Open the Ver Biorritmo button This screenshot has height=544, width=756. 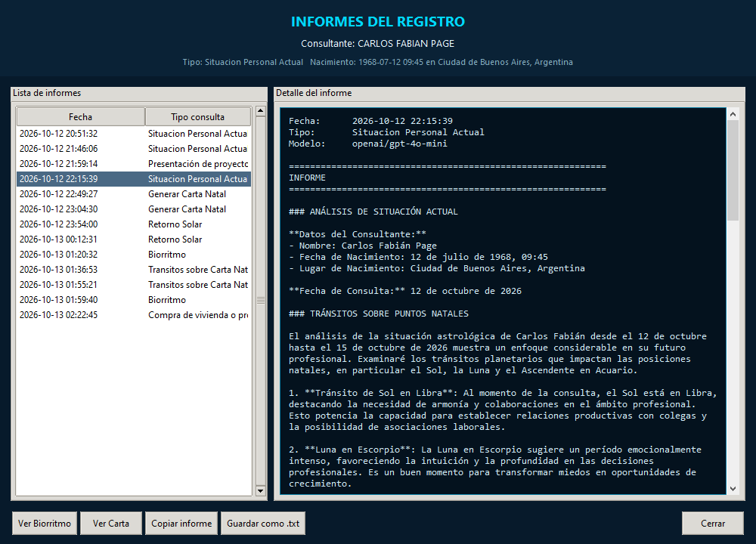45,524
